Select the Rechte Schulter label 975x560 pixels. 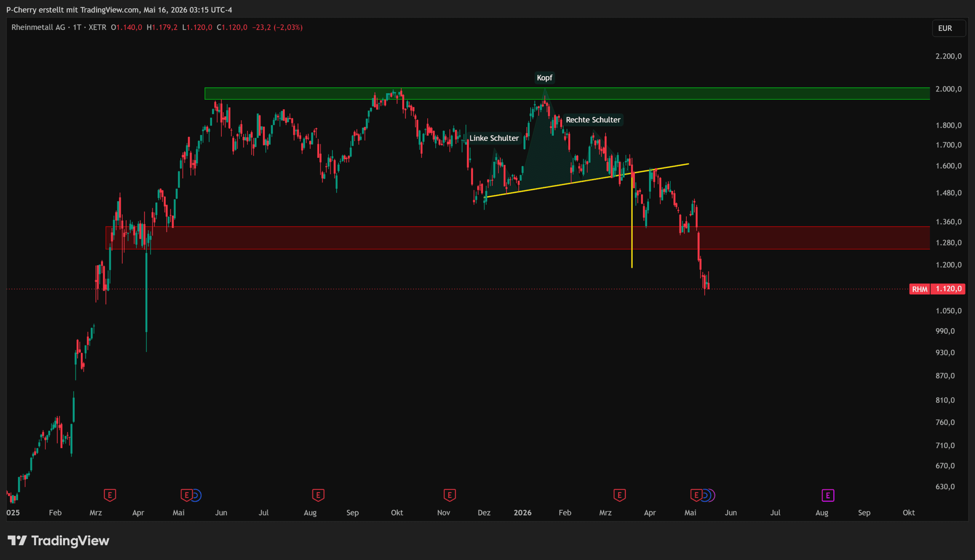pyautogui.click(x=593, y=119)
